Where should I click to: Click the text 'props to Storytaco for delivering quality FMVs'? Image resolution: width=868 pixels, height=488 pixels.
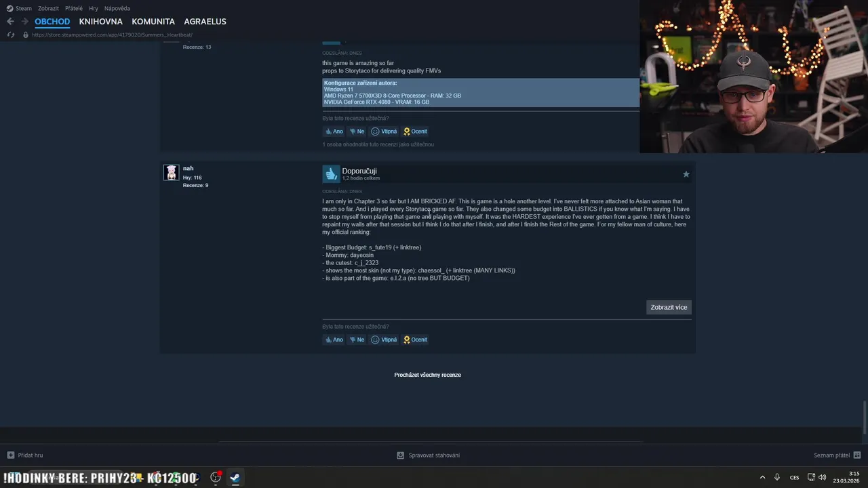[x=381, y=70]
